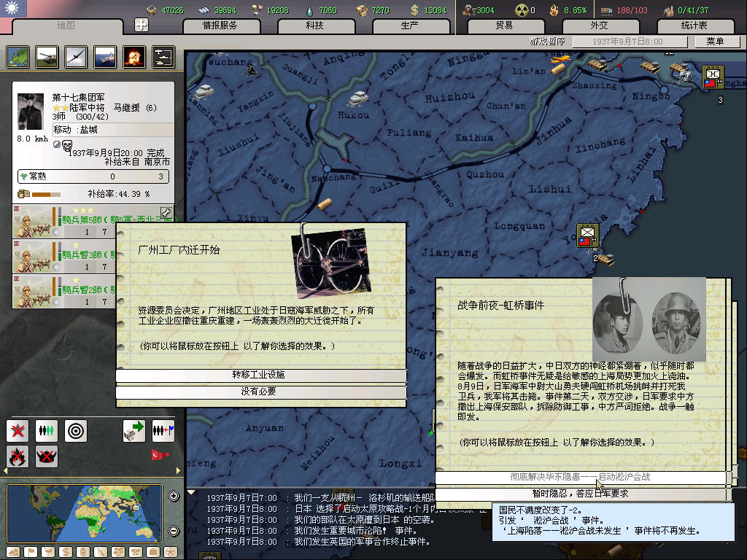The width and height of the screenshot is (747, 560).
Task: Click the Quzhou province label
Action: [x=485, y=174]
